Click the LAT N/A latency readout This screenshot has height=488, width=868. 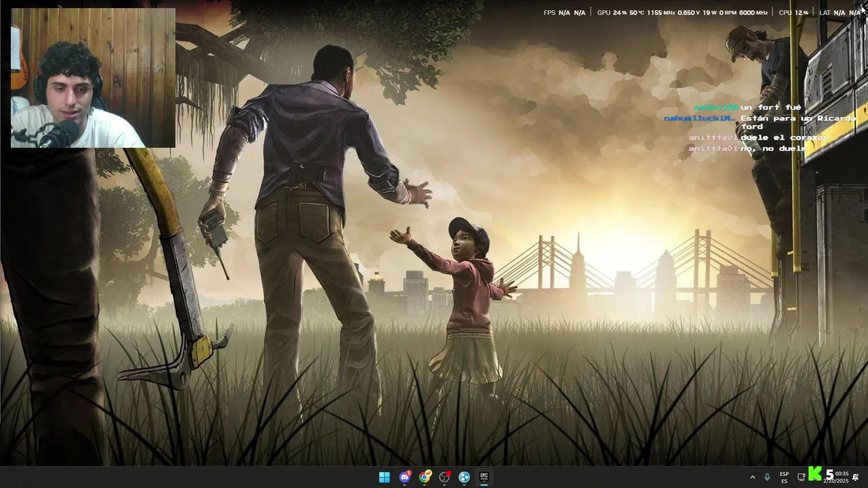[x=840, y=12]
